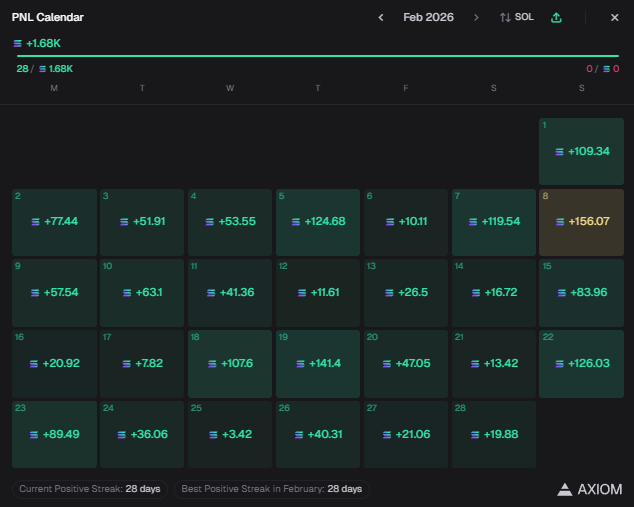Toggle the SOL currency display
634x507 pixels.
[x=517, y=17]
